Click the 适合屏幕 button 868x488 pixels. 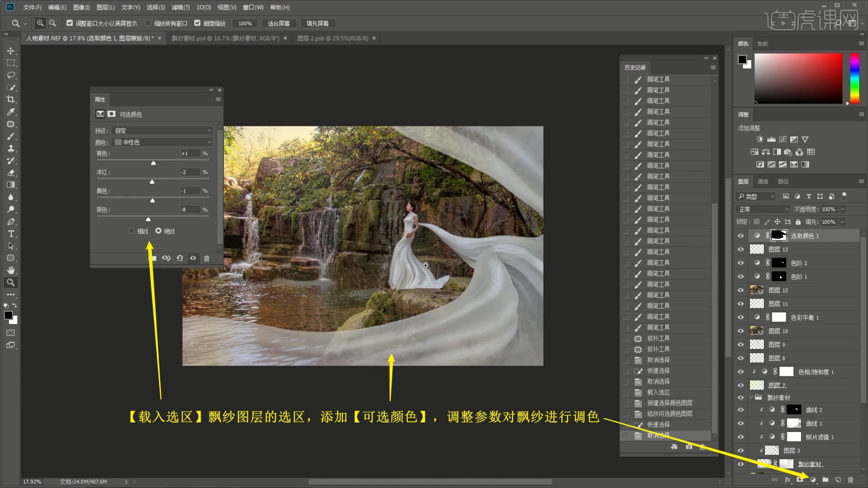(278, 23)
